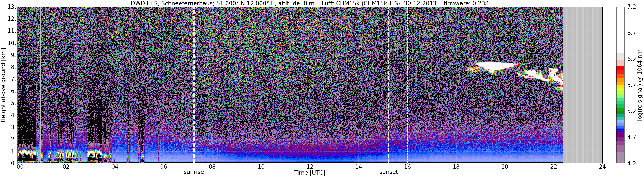Click the '22' tick on the time axis
This screenshot has width=644, height=177.
coord(554,167)
